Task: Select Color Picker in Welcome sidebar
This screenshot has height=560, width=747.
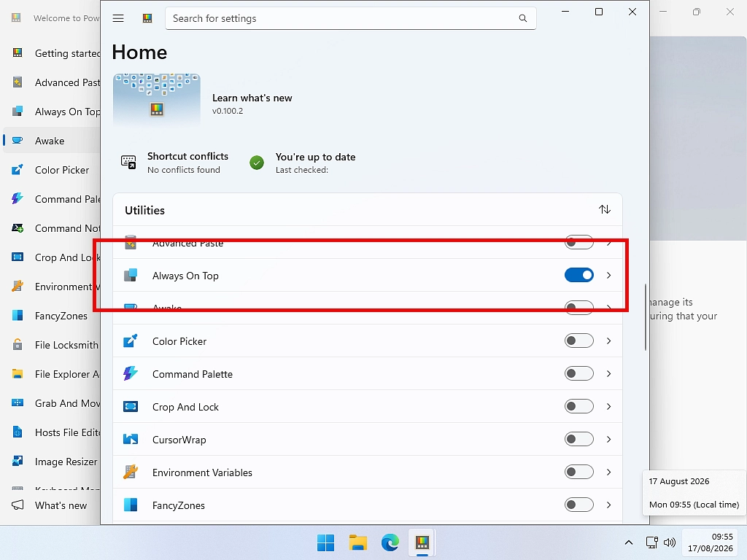Action: (51, 170)
